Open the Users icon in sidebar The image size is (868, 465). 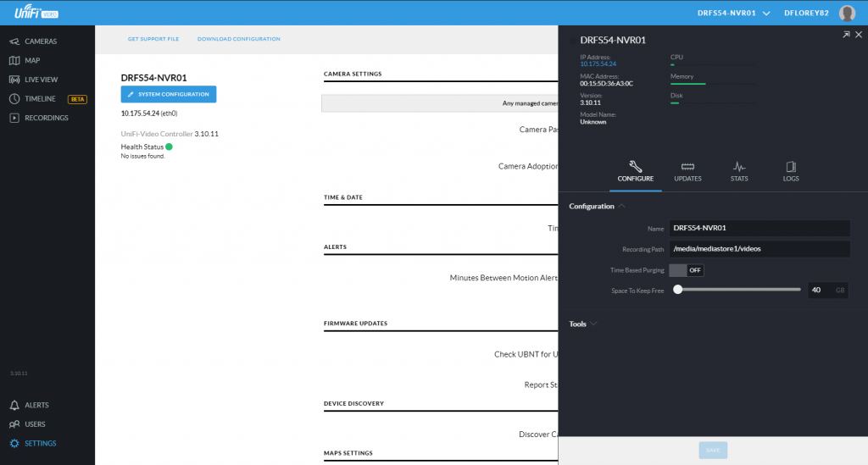(14, 424)
